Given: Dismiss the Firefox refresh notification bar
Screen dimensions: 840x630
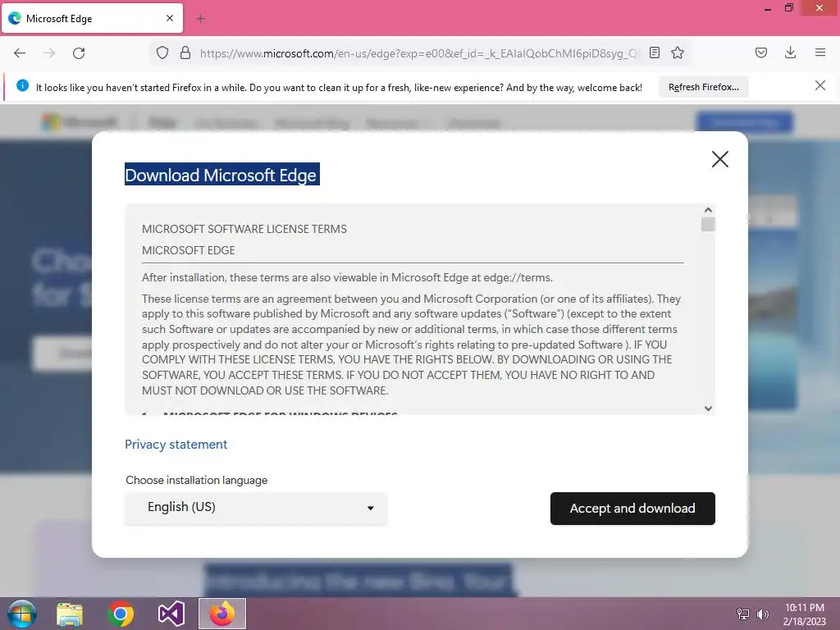Looking at the screenshot, I should coord(820,85).
